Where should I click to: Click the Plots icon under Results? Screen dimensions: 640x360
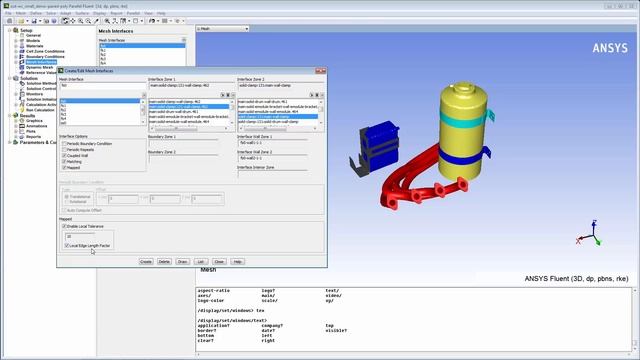click(x=22, y=131)
